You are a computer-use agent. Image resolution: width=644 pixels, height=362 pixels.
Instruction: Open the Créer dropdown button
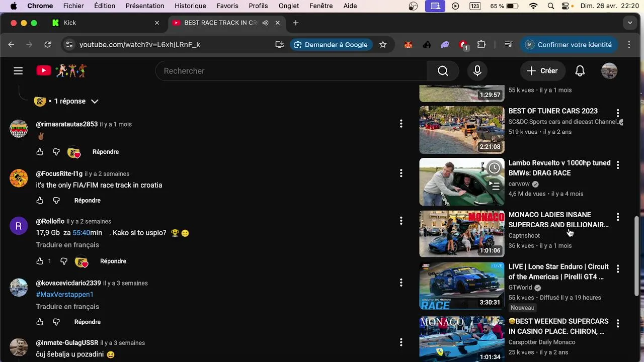click(x=542, y=71)
